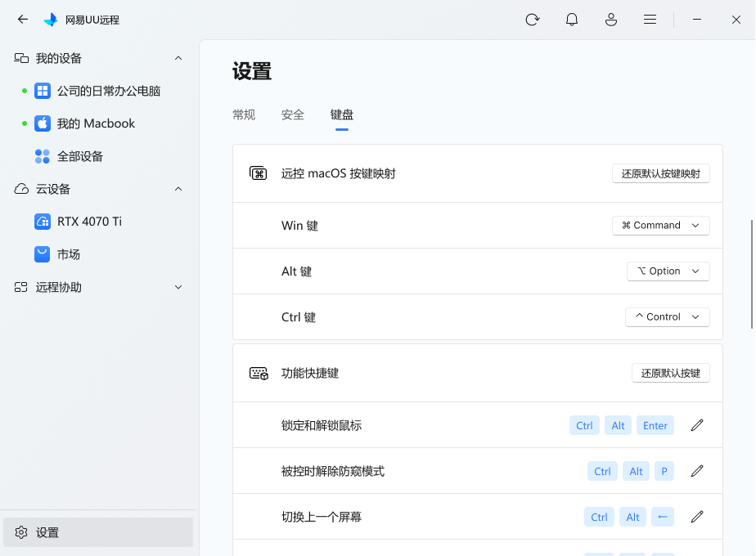Viewport: 756px width, 556px height.
Task: Open the Ctrl 键 Control dropdown
Action: click(x=668, y=317)
